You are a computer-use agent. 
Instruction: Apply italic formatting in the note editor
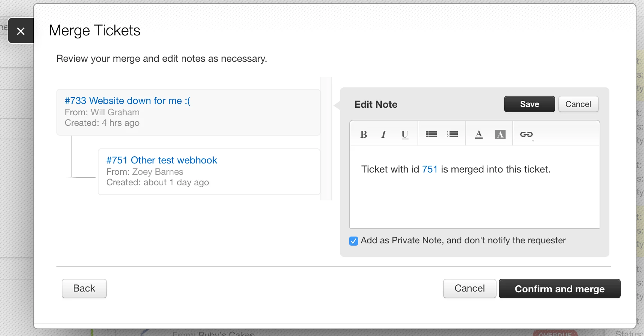384,134
